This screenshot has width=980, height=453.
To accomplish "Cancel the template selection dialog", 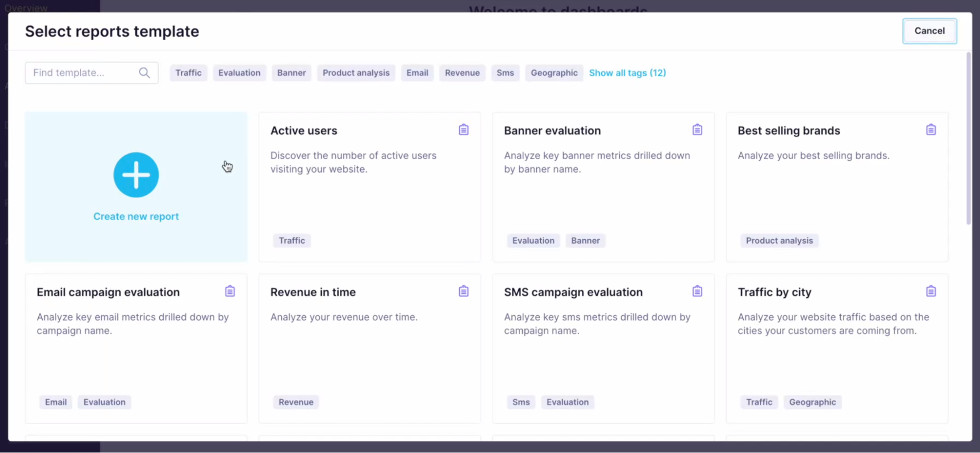I will point(929,31).
